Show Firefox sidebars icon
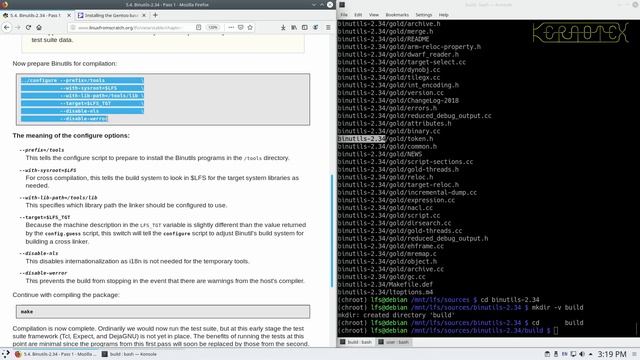Viewport: 640px width, 360px height. [305, 27]
